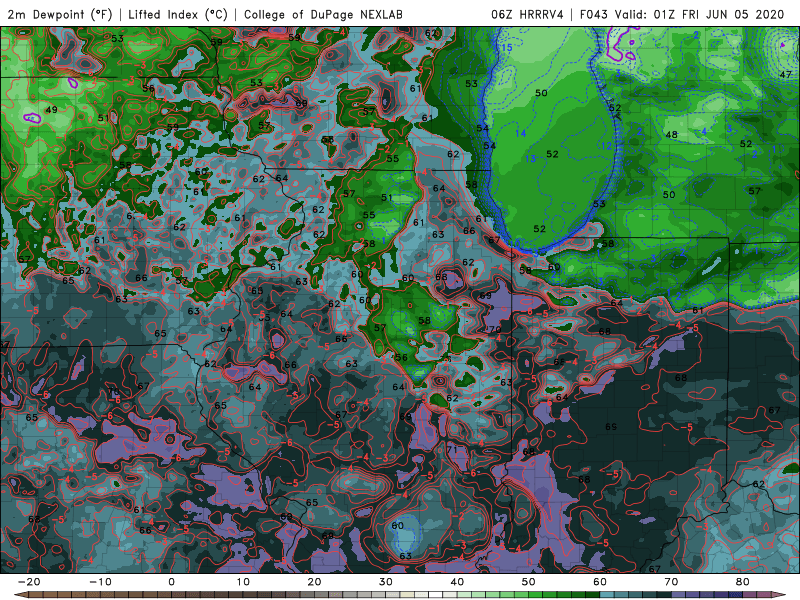Screen dimensions: 800x600
Task: Click the 50 label on the color scale
Action: [x=529, y=582]
